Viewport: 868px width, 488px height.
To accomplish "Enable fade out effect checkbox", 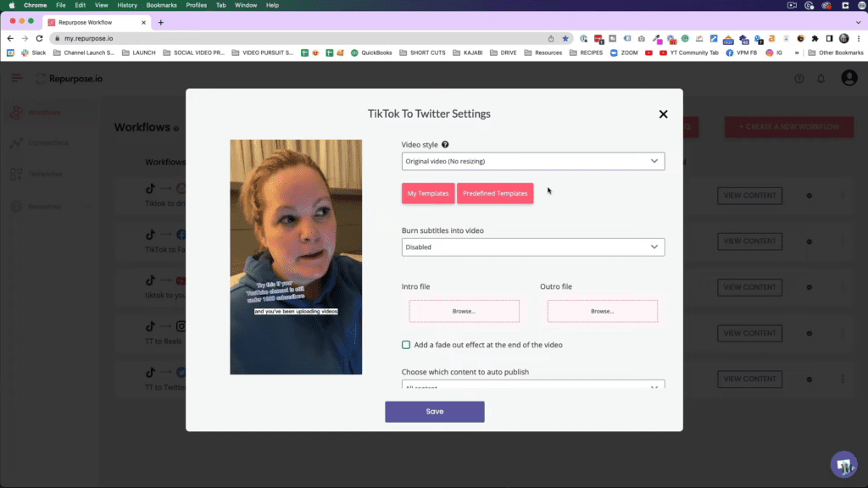I will (406, 345).
